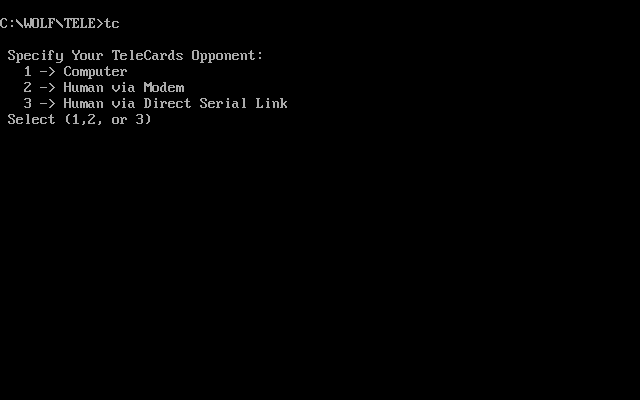Image resolution: width=640 pixels, height=400 pixels.
Task: Click the number 3 menu index
Action: tap(28, 103)
